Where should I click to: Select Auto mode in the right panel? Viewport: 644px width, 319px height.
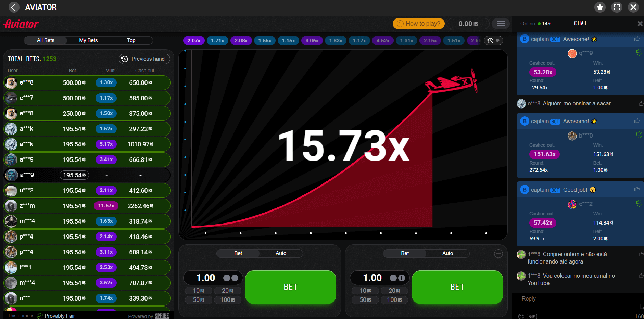pyautogui.click(x=447, y=253)
